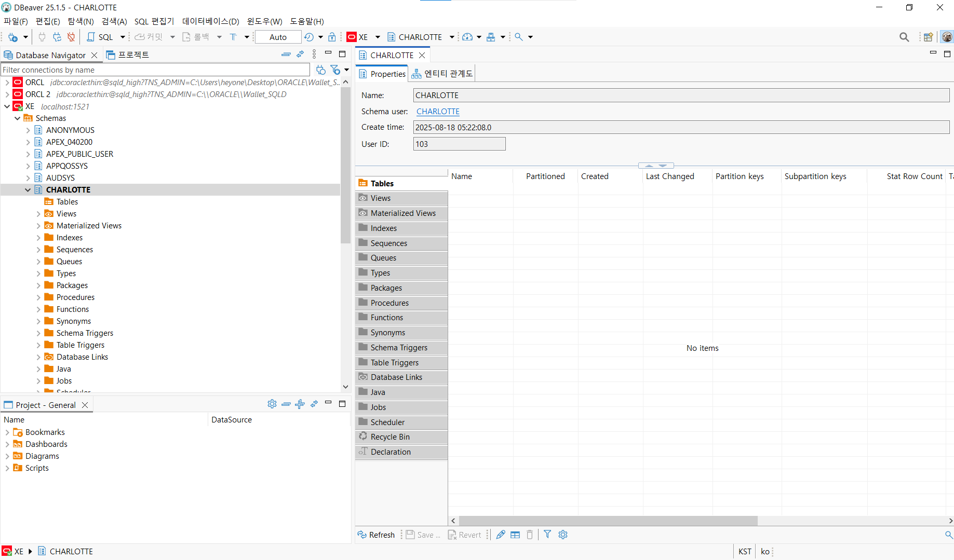Click the Database Navigator vertical scrollbar
This screenshot has height=560, width=954.
click(345, 166)
